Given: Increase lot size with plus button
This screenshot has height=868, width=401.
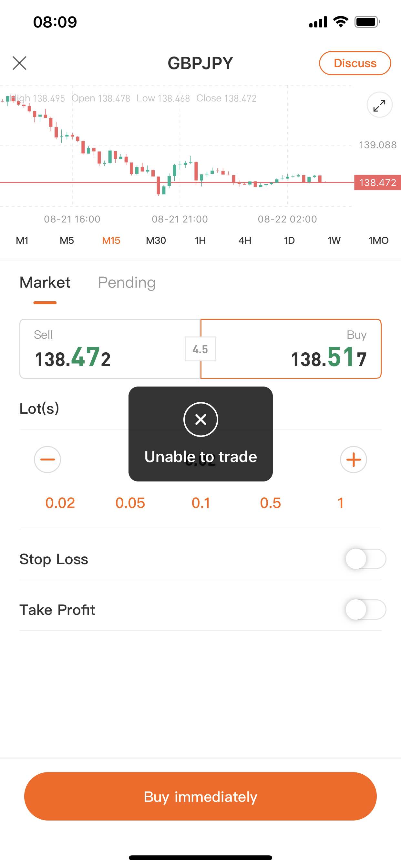Looking at the screenshot, I should tap(354, 459).
